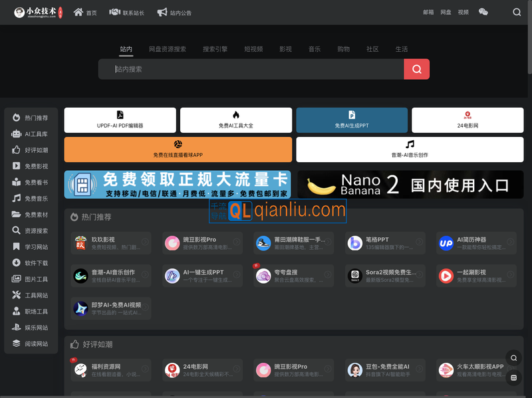Open the UPDF-AI PDF编辑器 button
This screenshot has height=398, width=532.
pyautogui.click(x=119, y=120)
